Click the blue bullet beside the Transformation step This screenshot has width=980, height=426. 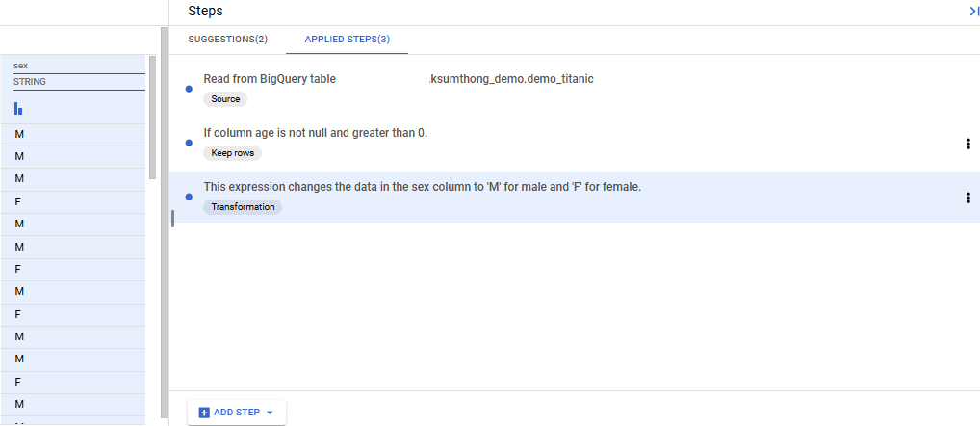coord(189,197)
